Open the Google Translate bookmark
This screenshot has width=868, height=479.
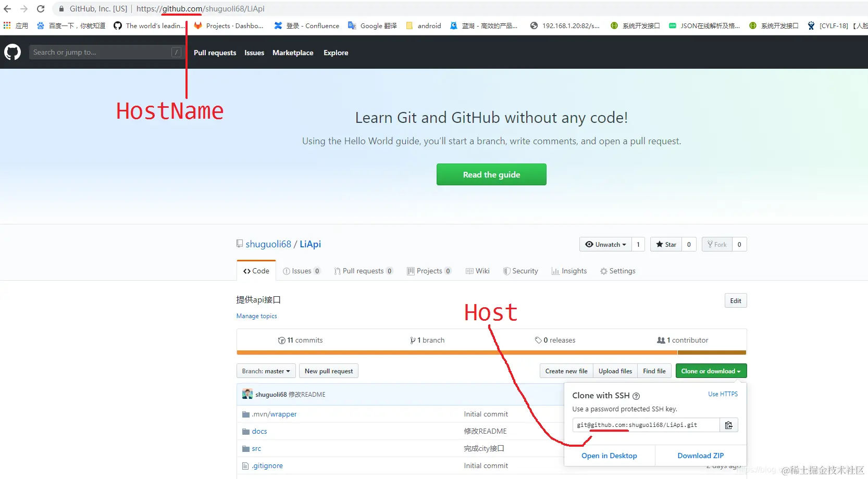pos(373,26)
